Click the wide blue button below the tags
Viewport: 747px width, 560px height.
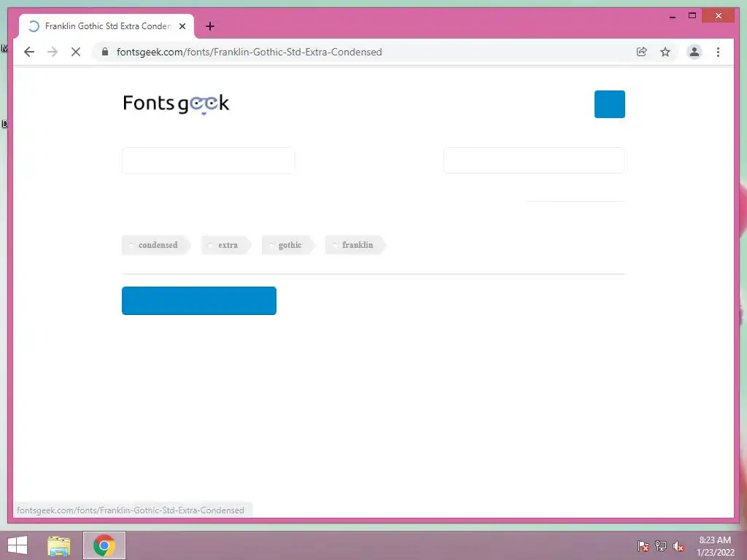click(x=199, y=300)
